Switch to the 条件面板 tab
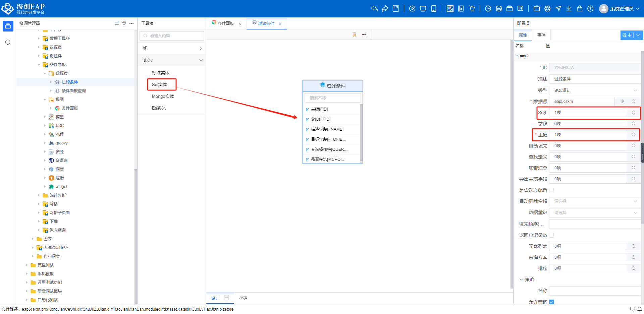 pyautogui.click(x=225, y=23)
